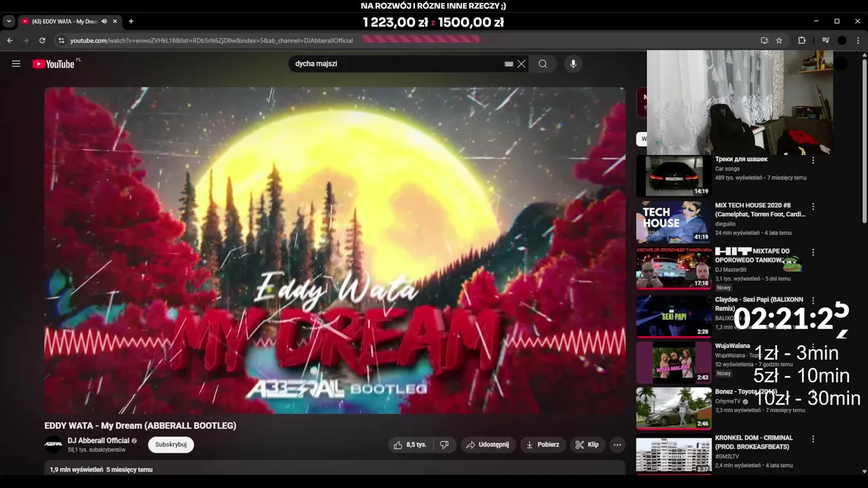The height and width of the screenshot is (488, 868).
Task: Open media controls in browser toolbar
Action: coord(825,41)
